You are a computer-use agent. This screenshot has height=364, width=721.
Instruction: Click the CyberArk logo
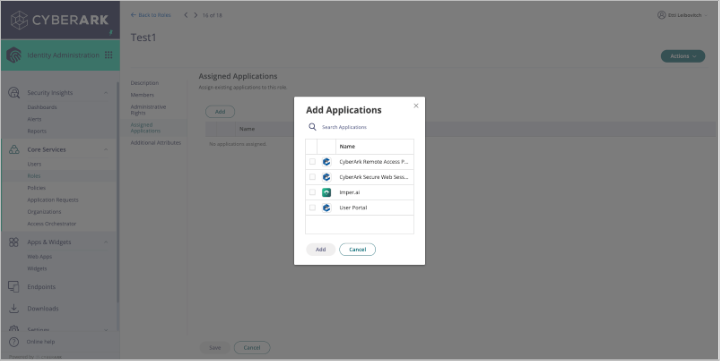click(x=60, y=20)
